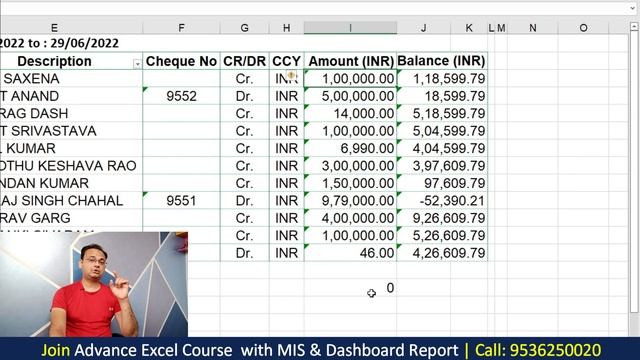
Task: Select cheque number 9551 cell
Action: click(x=181, y=200)
